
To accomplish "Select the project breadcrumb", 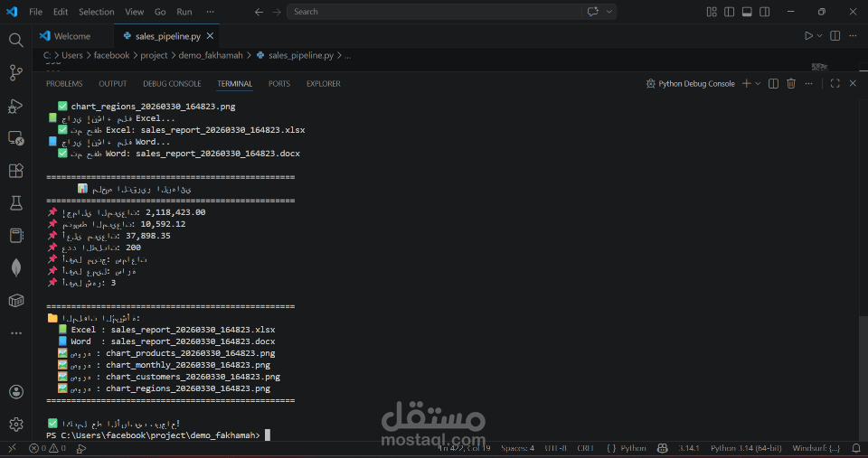I will pyautogui.click(x=154, y=55).
